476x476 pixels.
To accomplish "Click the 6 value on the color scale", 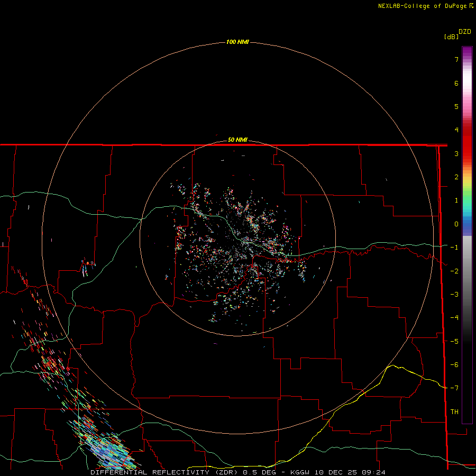I will [456, 84].
